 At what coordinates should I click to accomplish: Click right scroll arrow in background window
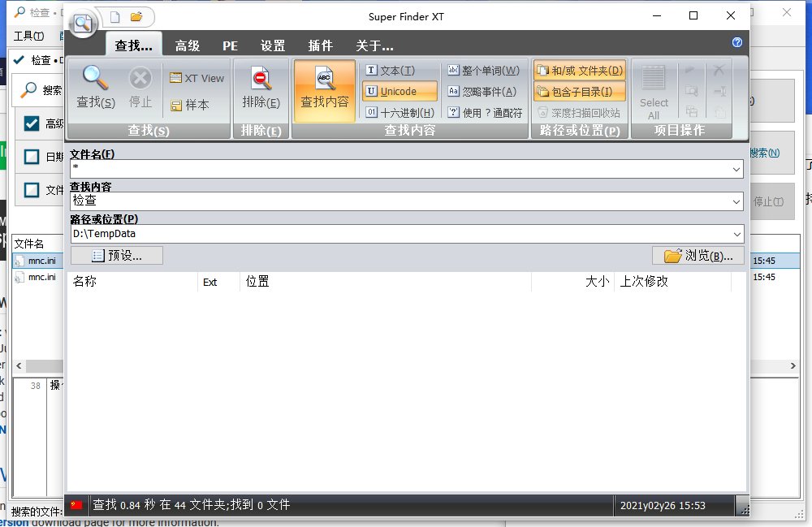pos(793,366)
